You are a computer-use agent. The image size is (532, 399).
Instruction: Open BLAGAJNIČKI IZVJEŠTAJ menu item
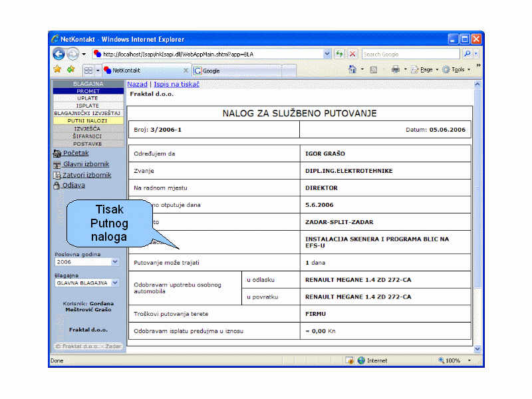(x=88, y=113)
